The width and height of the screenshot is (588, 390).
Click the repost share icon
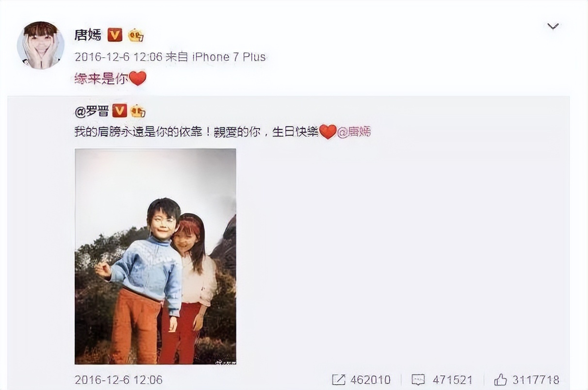pyautogui.click(x=339, y=379)
